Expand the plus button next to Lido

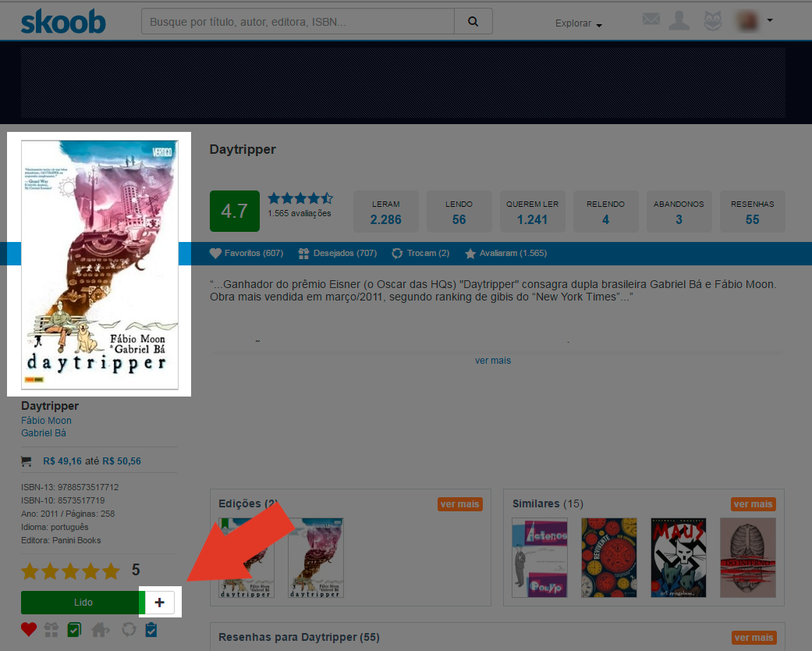160,603
